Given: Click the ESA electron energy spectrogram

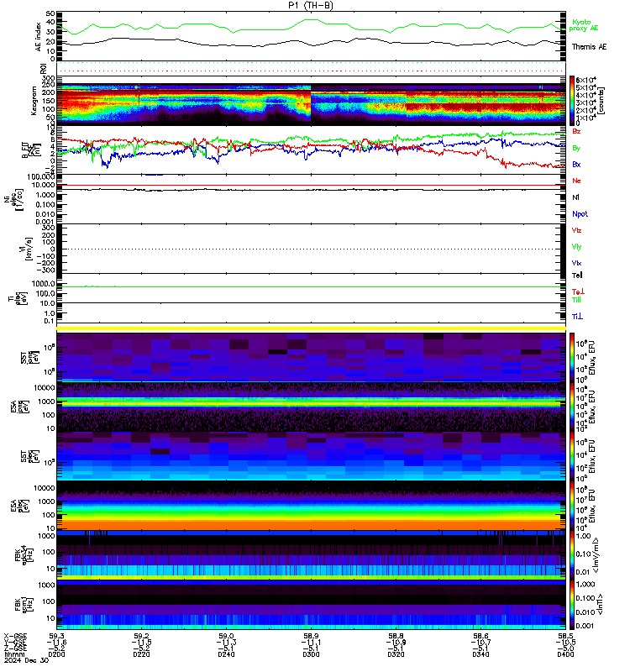Looking at the screenshot, I should click(311, 506).
